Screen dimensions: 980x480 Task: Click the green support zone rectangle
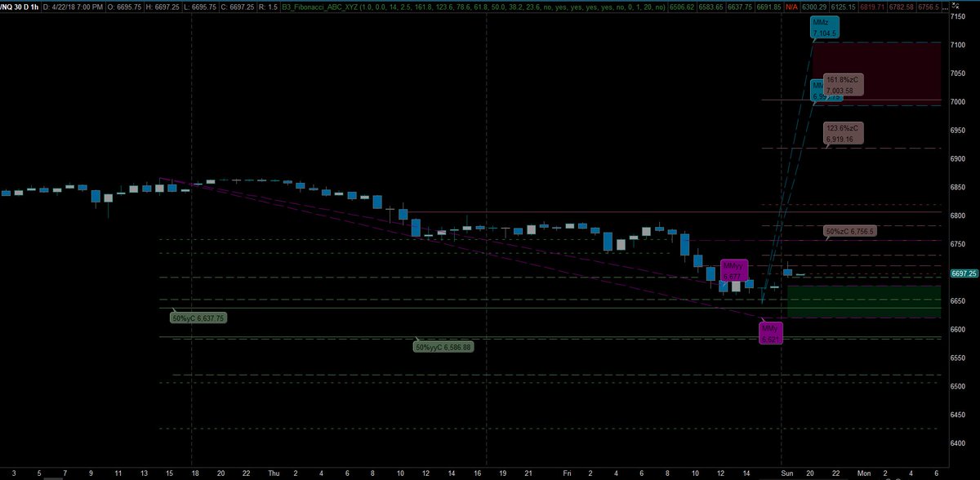[864, 301]
